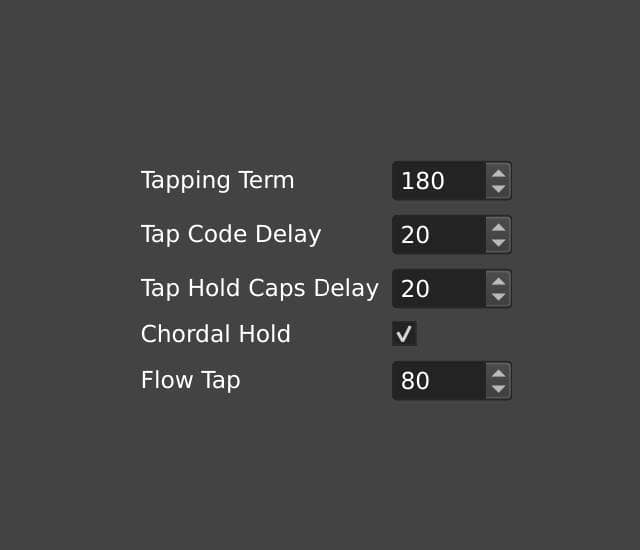
Task: Decrease the Tapping Term value
Action: tap(498, 189)
